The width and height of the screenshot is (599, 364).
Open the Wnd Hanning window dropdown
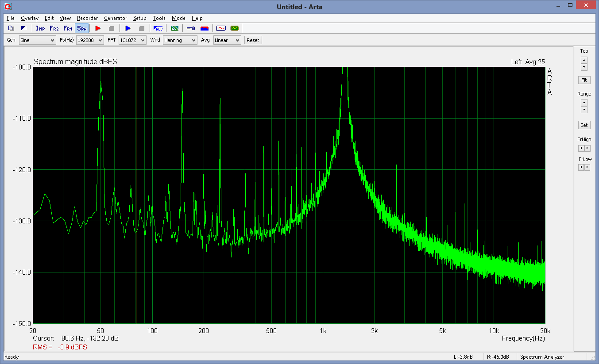(x=180, y=40)
